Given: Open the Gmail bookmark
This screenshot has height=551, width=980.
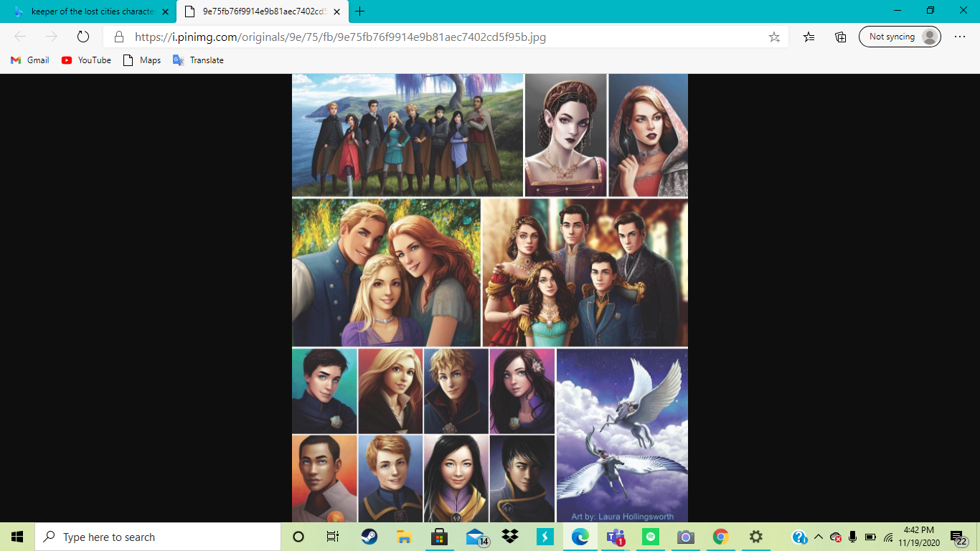Looking at the screenshot, I should pos(30,60).
